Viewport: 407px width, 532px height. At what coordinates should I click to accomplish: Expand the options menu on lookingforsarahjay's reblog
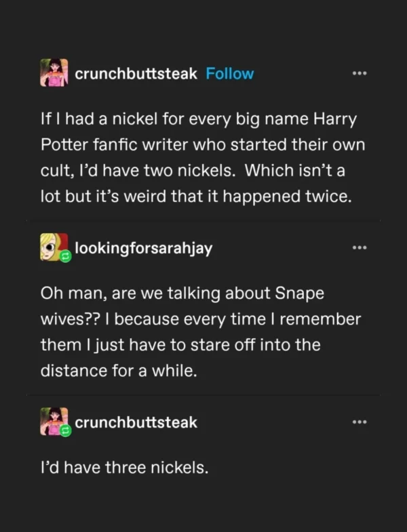[x=359, y=248]
